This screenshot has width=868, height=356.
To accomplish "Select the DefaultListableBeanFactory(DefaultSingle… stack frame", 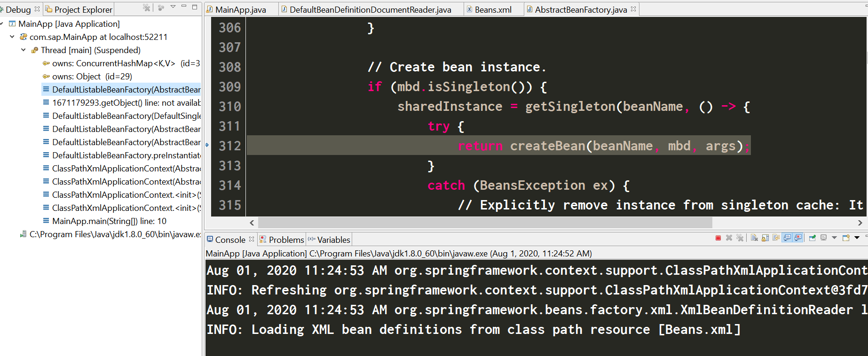I will [x=121, y=116].
